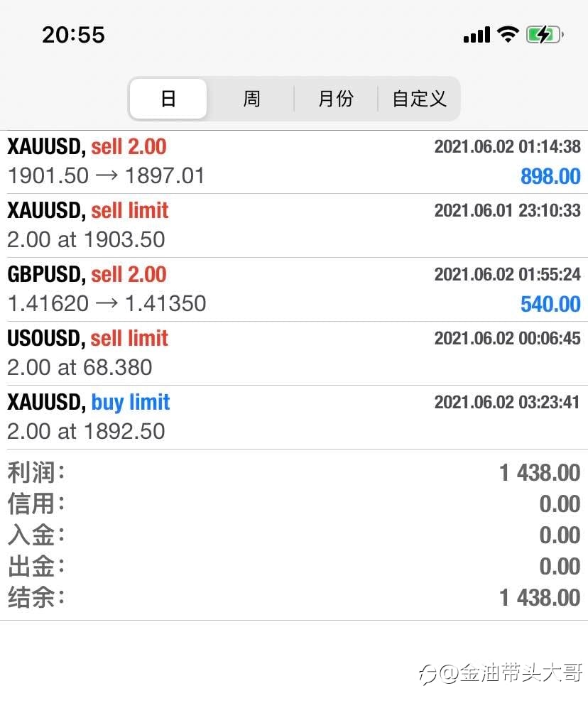Click timestamp 2021.06.02 00:06:45
The width and height of the screenshot is (588, 708).
click(508, 338)
